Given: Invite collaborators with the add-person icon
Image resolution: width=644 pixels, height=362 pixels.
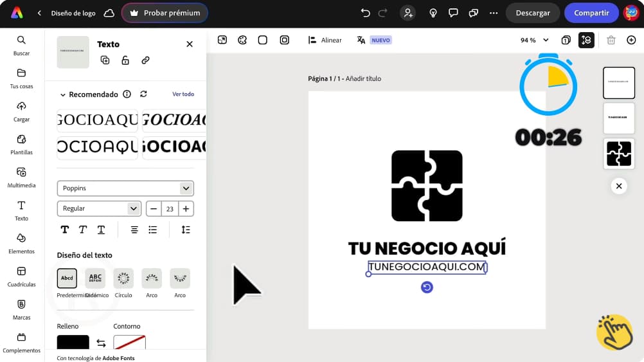Looking at the screenshot, I should 408,13.
